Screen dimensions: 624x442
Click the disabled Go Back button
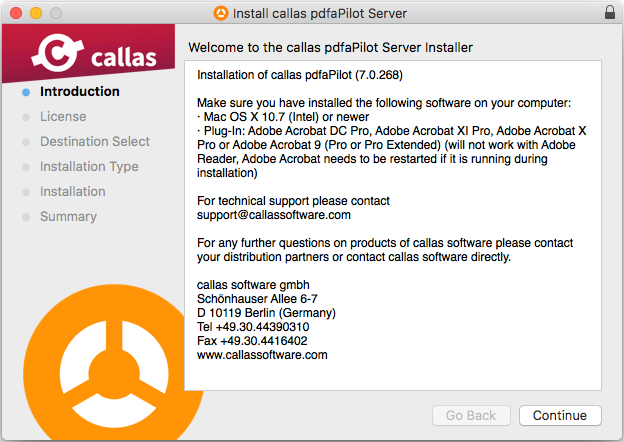[471, 415]
